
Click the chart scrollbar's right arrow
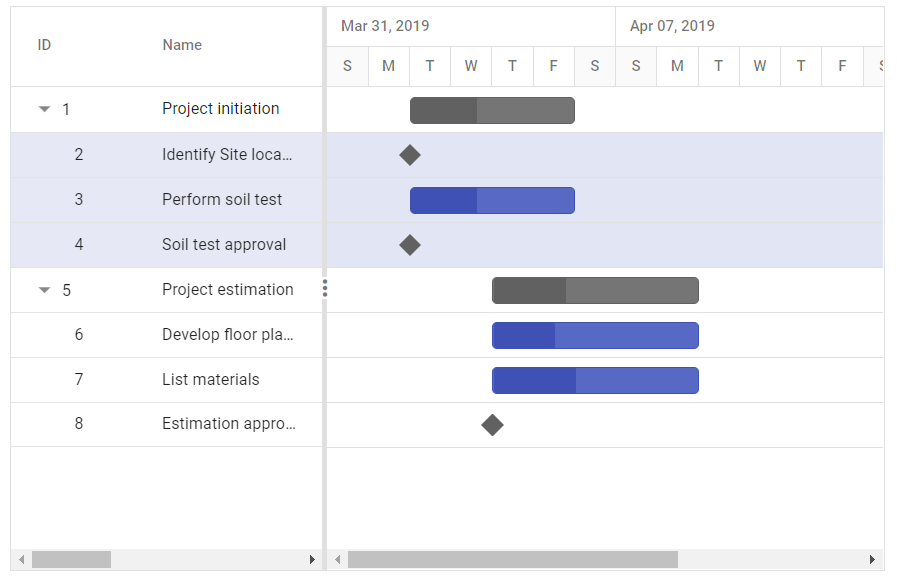872,559
